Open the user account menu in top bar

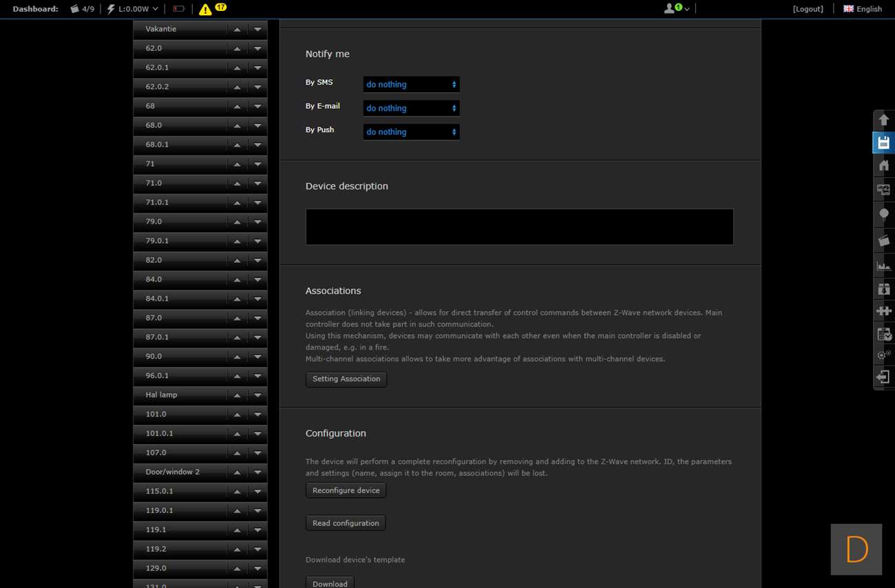pyautogui.click(x=676, y=9)
